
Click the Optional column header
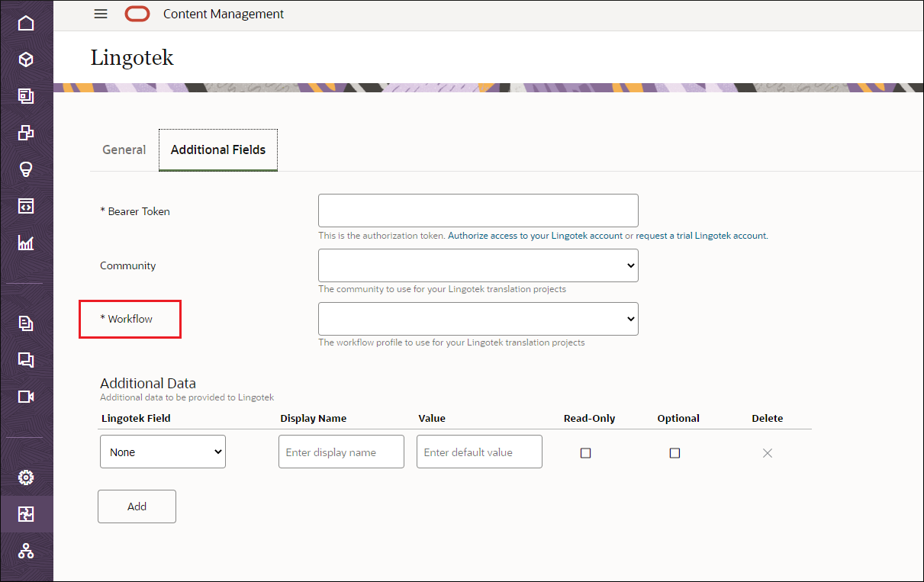tap(678, 418)
